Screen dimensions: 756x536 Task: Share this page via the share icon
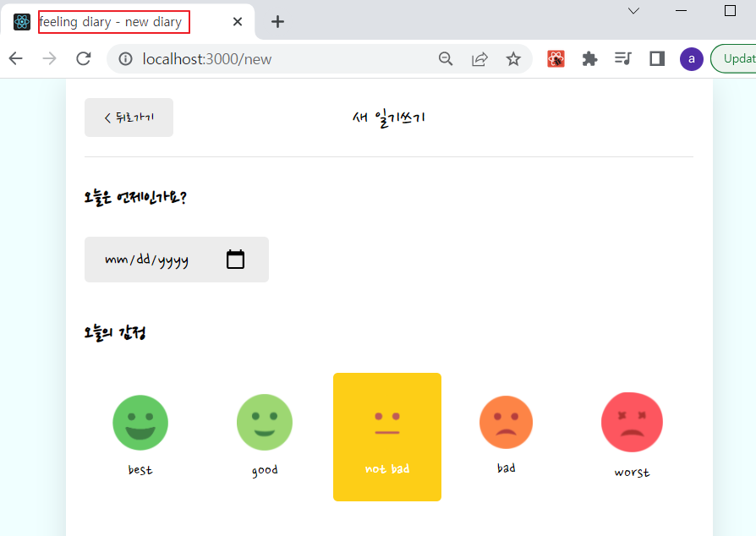pyautogui.click(x=479, y=59)
